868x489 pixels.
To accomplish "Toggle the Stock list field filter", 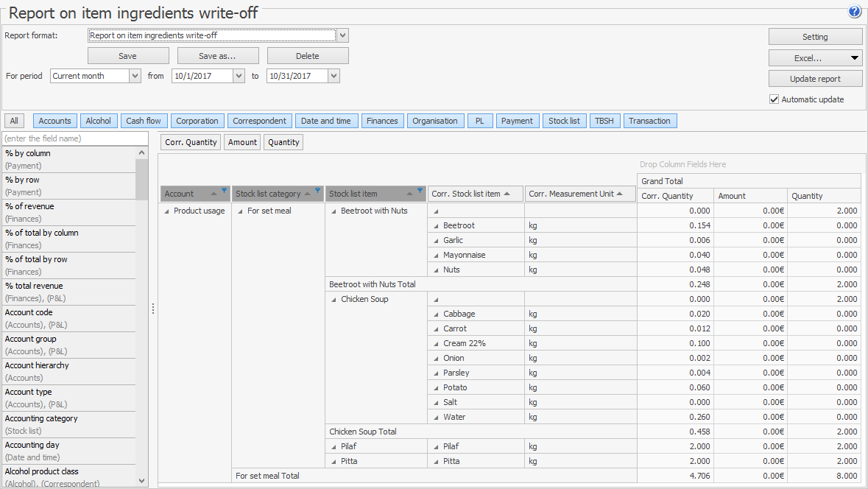I will point(564,121).
